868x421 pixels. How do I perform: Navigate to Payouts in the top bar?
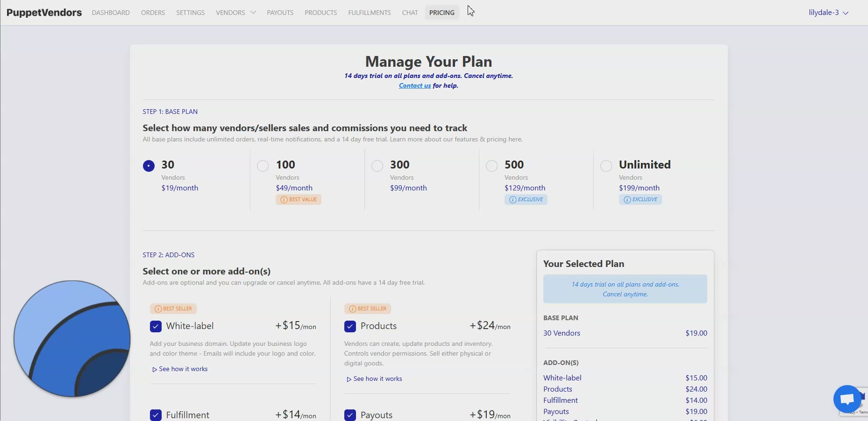click(280, 13)
